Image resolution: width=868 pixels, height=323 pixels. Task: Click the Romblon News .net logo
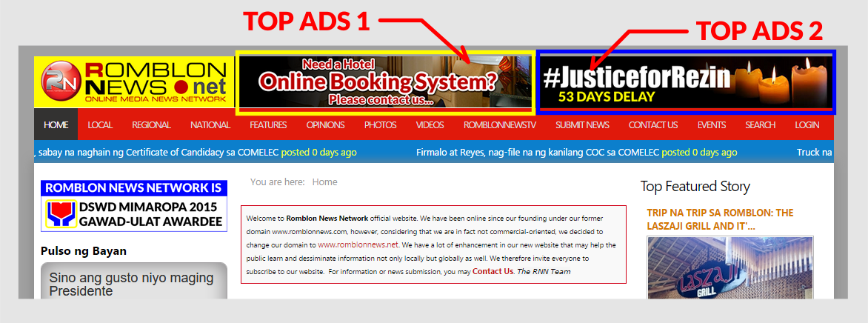[135, 81]
